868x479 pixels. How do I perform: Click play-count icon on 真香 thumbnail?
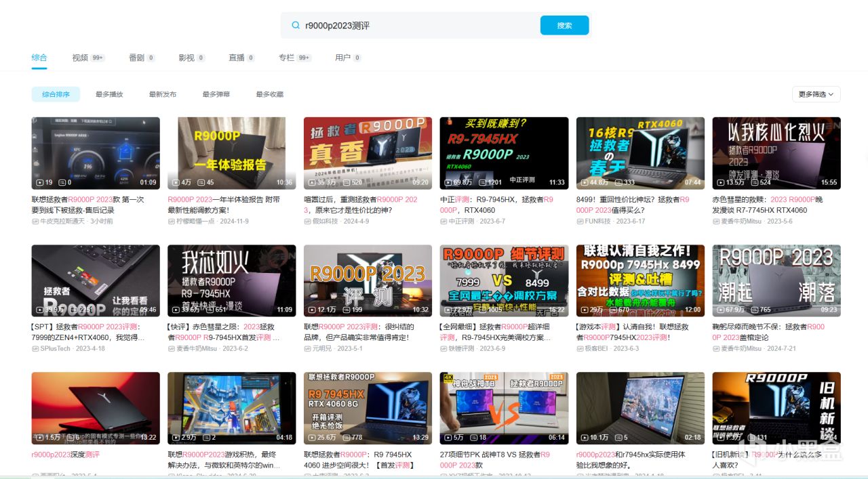(x=313, y=182)
